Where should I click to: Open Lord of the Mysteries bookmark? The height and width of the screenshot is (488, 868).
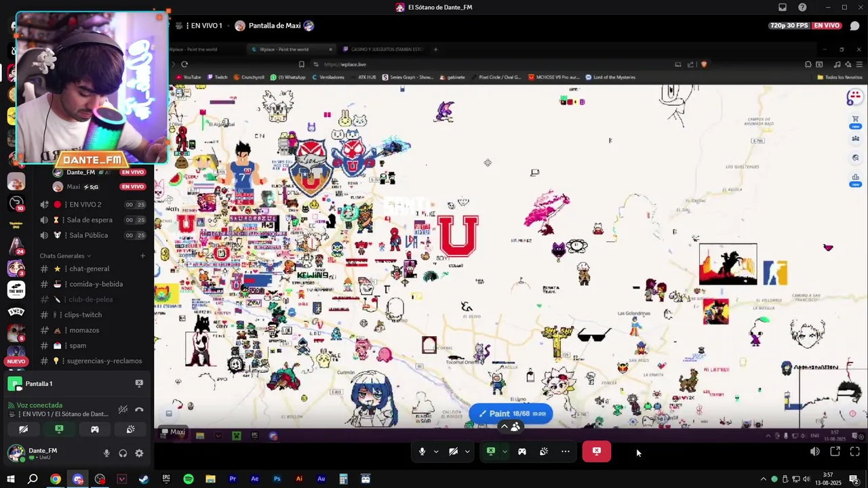click(x=610, y=77)
